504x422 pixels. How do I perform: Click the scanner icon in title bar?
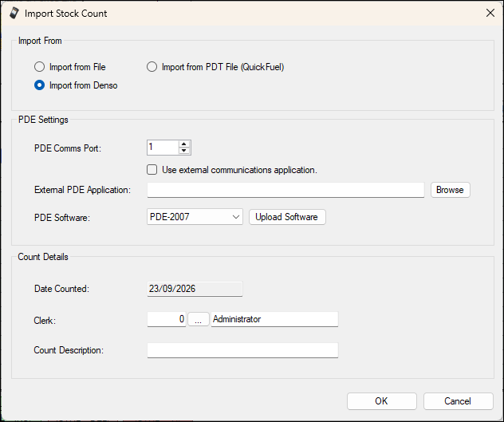tap(14, 14)
